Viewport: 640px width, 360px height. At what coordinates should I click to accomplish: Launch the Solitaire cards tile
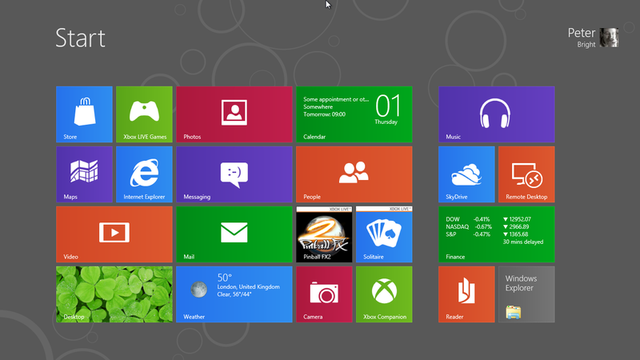pos(384,234)
